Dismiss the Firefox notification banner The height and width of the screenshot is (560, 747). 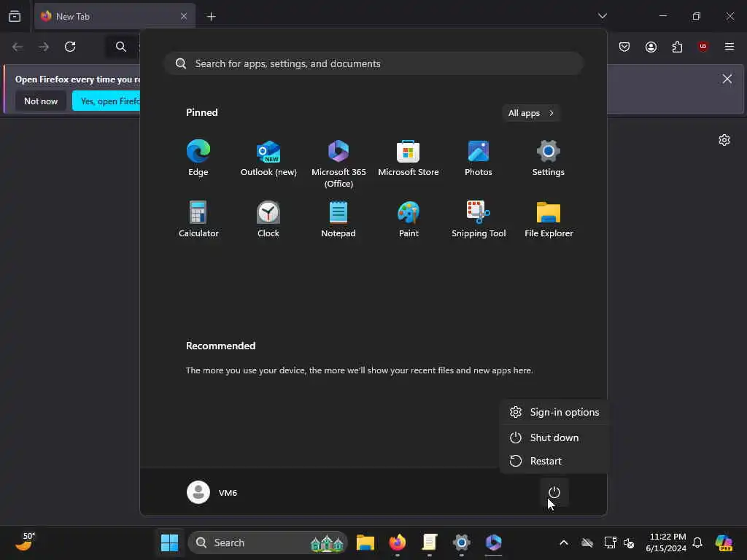(x=727, y=79)
